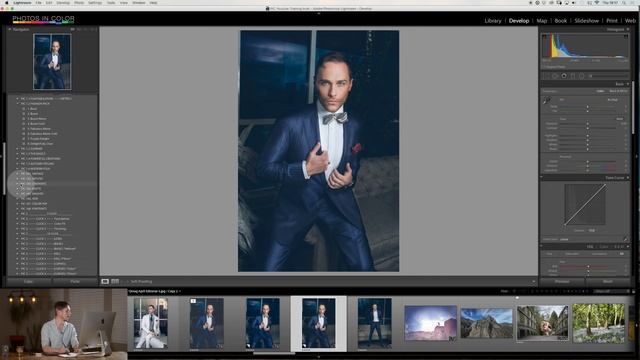Click the Previous button
The height and width of the screenshot is (360, 640).
(562, 282)
